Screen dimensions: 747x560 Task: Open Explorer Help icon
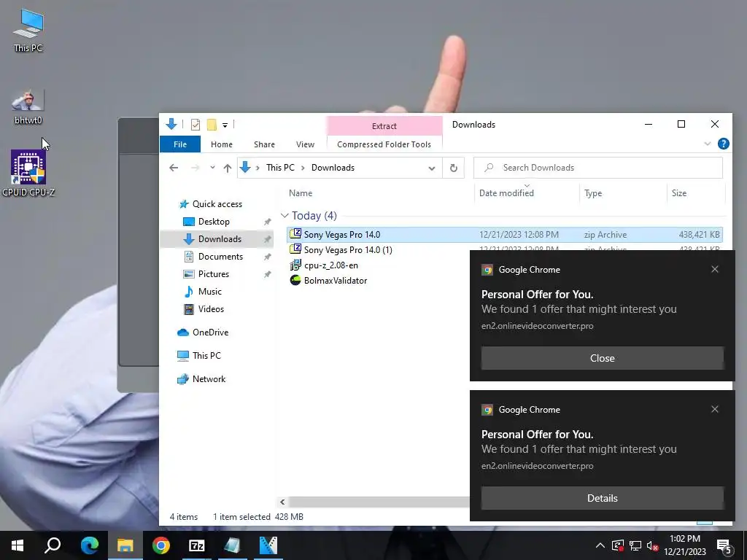point(723,144)
